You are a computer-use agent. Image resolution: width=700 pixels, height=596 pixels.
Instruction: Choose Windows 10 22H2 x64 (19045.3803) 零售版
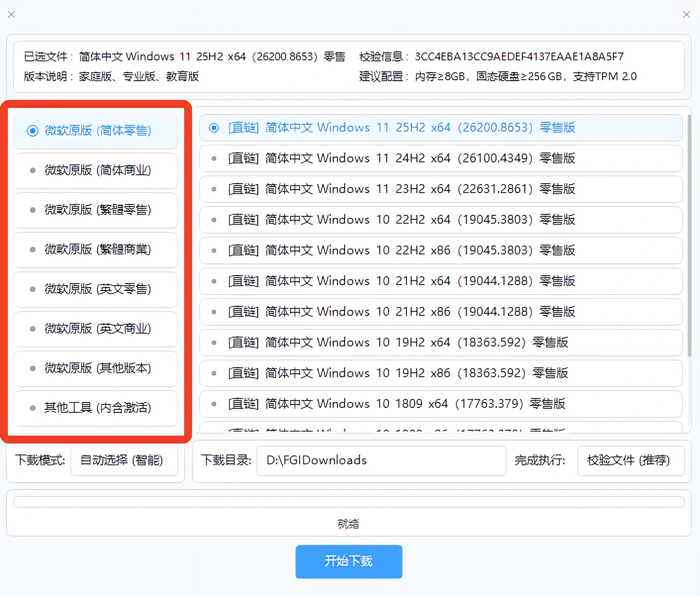click(441, 220)
